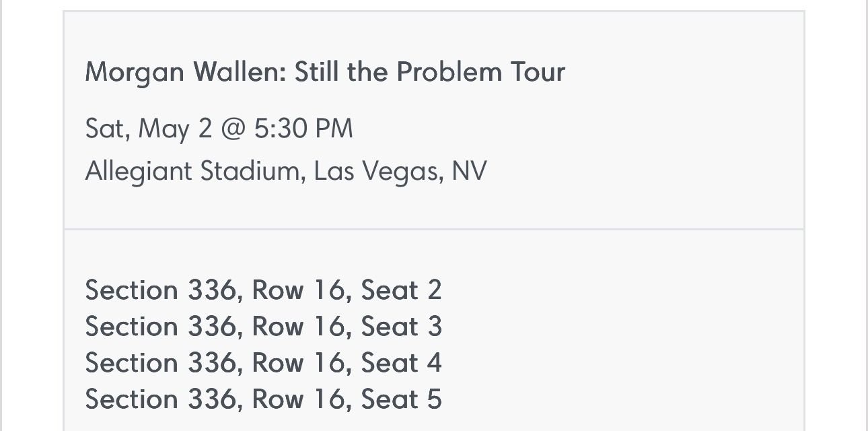868x431 pixels.
Task: Click the 5:30 PM showtime
Action: click(303, 129)
